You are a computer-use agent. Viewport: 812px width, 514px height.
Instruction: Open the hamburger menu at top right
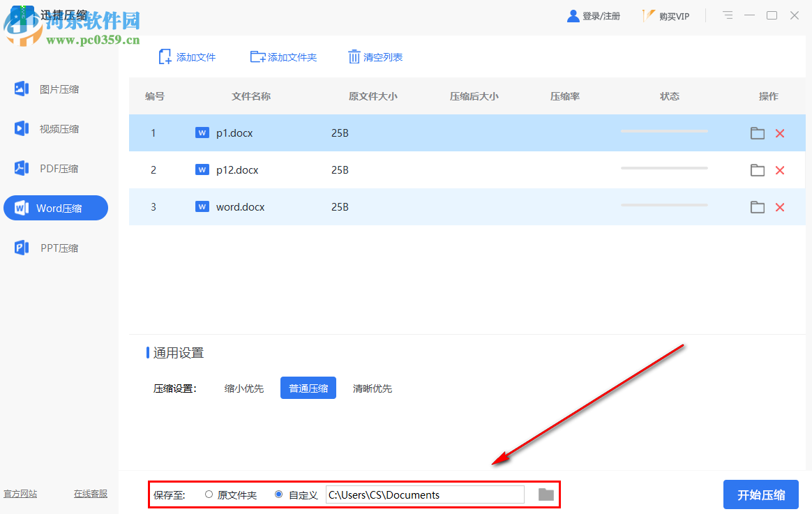tap(728, 15)
